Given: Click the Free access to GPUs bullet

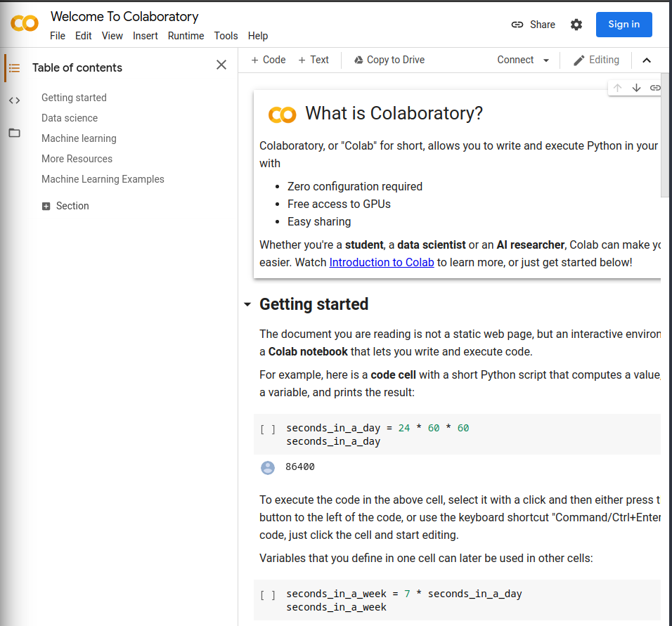Looking at the screenshot, I should (339, 204).
